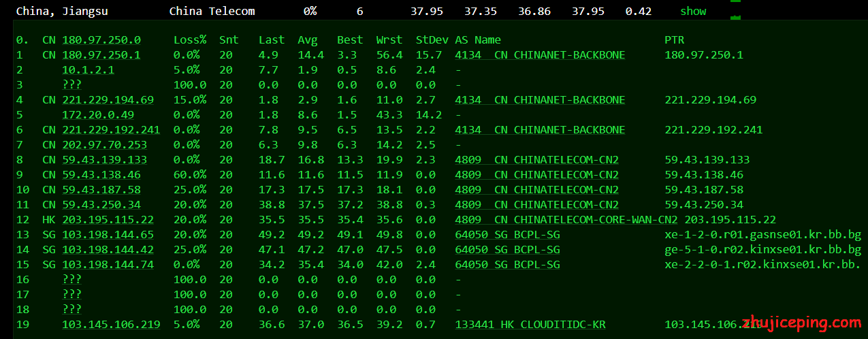Click PTR ge-5-1-0.r02.kinxse01.kr.bb.bg in hop 14
The height and width of the screenshot is (339, 868).
point(763,250)
